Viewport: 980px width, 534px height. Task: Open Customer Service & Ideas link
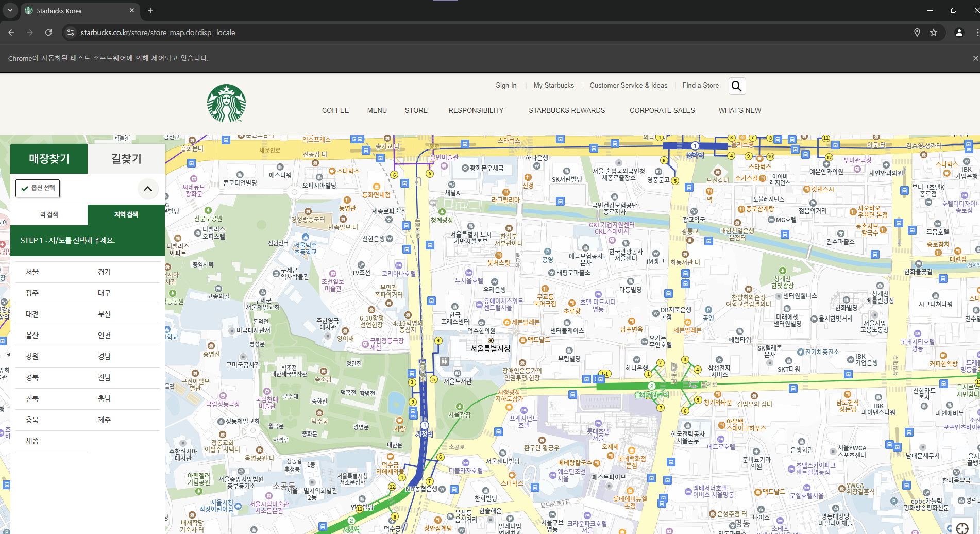629,86
